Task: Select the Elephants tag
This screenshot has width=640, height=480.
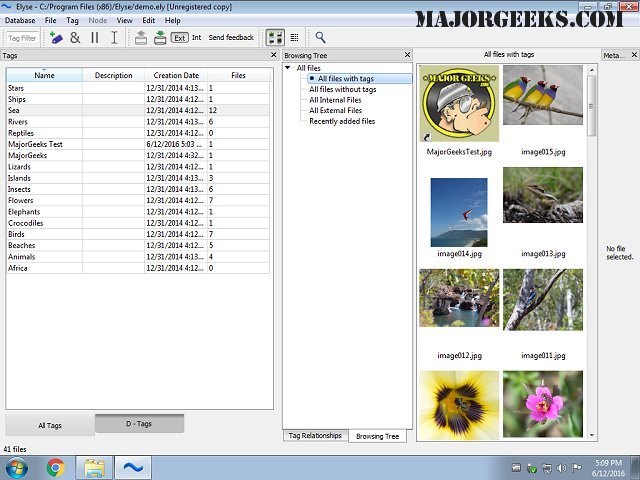Action: [x=138, y=212]
